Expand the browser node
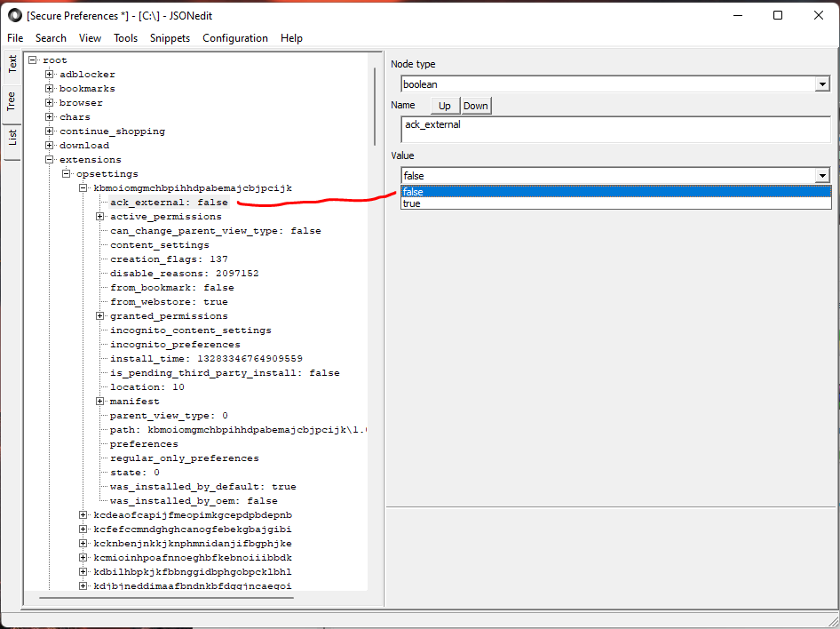Image resolution: width=840 pixels, height=629 pixels. pos(50,102)
